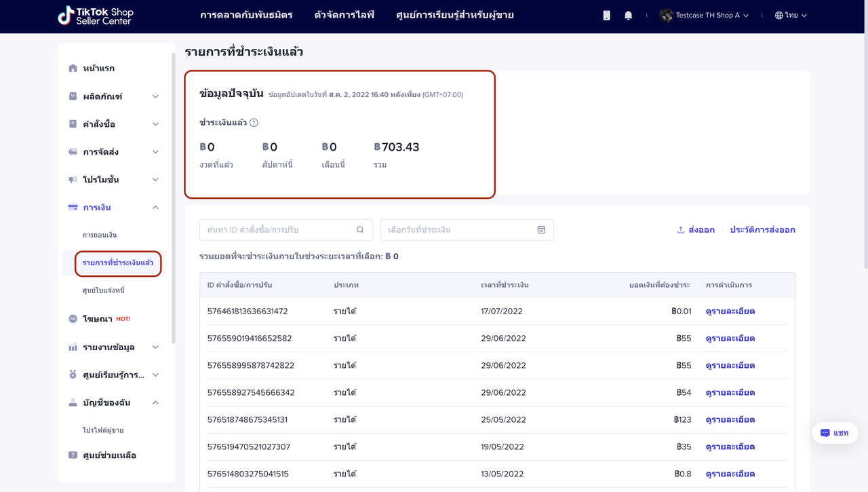Screen dimensions: 868x492
Task: Open the notification bell
Action: coord(628,16)
